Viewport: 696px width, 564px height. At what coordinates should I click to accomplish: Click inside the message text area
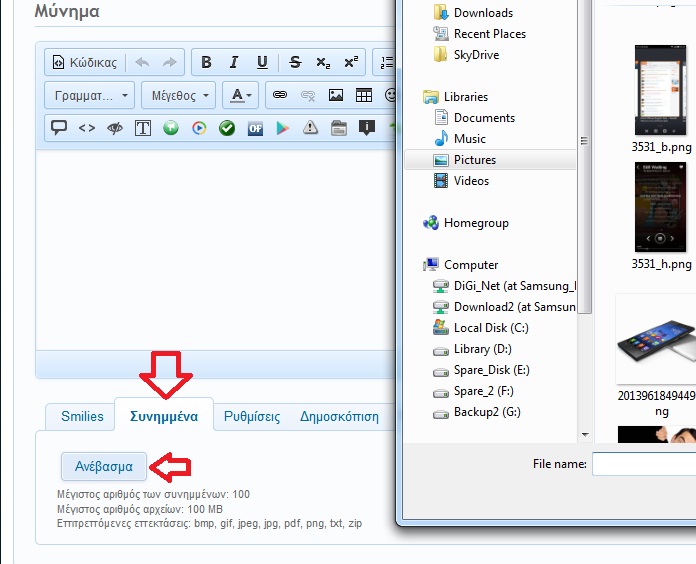tap(215, 250)
